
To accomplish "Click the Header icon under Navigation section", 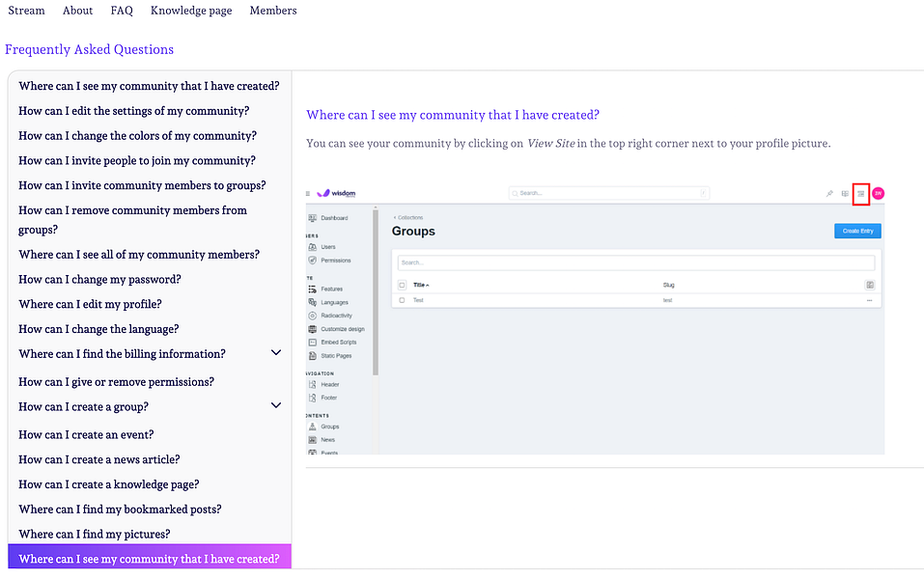I will [x=312, y=385].
